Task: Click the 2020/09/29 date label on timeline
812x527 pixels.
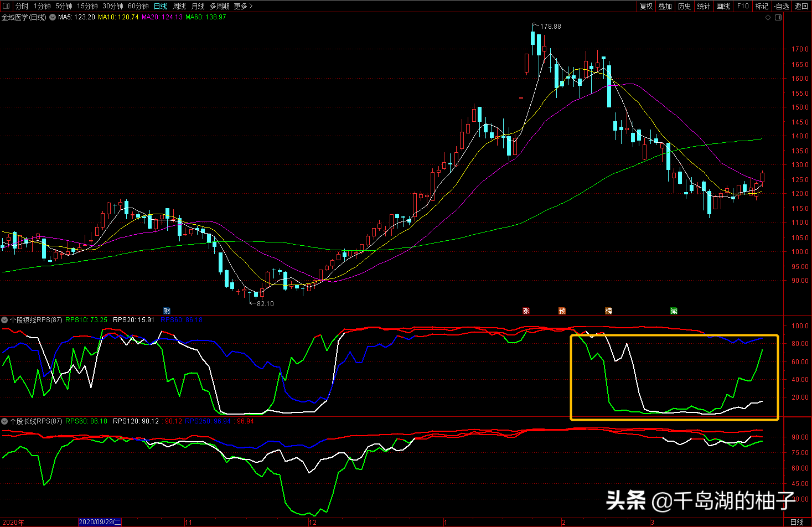Action: pyautogui.click(x=100, y=522)
